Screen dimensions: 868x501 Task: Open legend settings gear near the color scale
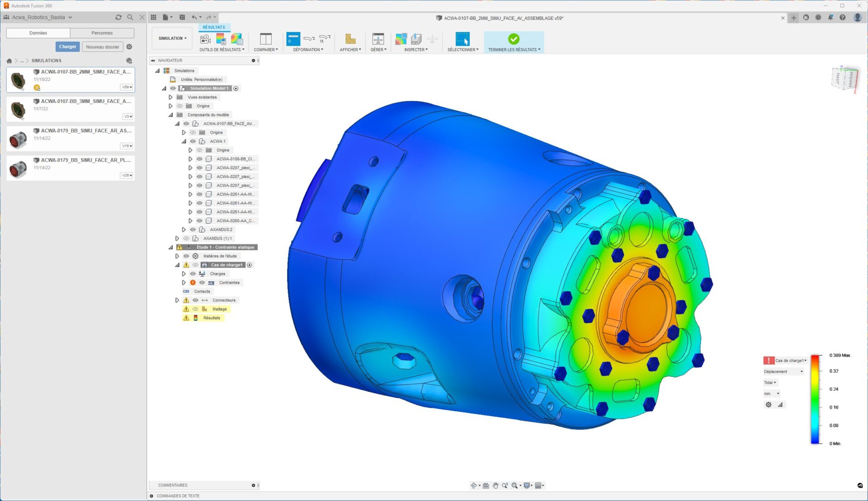tap(769, 404)
